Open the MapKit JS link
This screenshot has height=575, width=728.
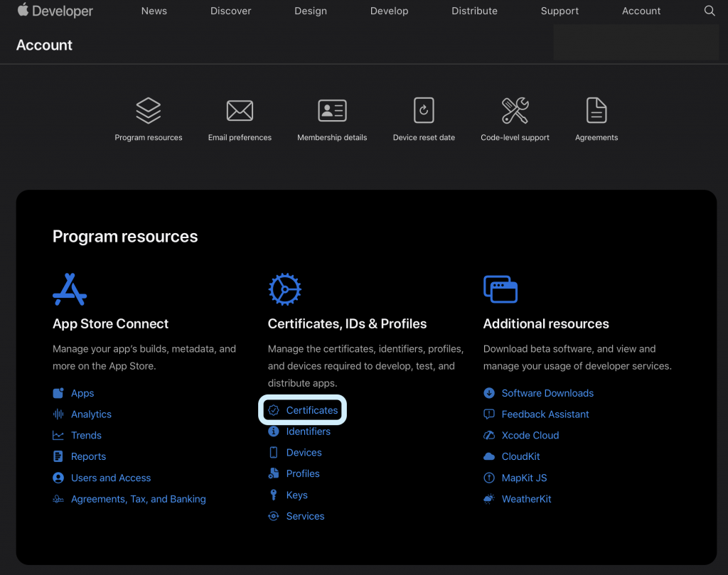[524, 478]
